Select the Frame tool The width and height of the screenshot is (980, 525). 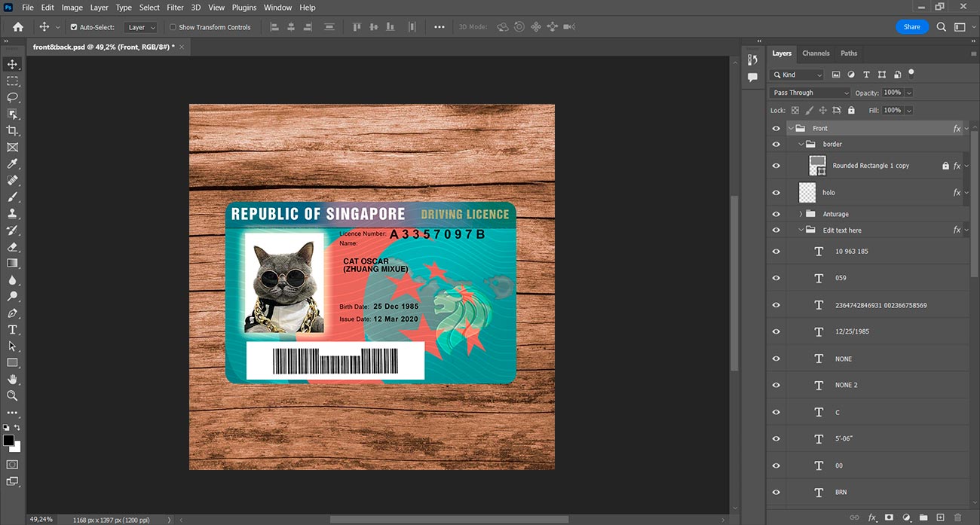click(x=12, y=147)
